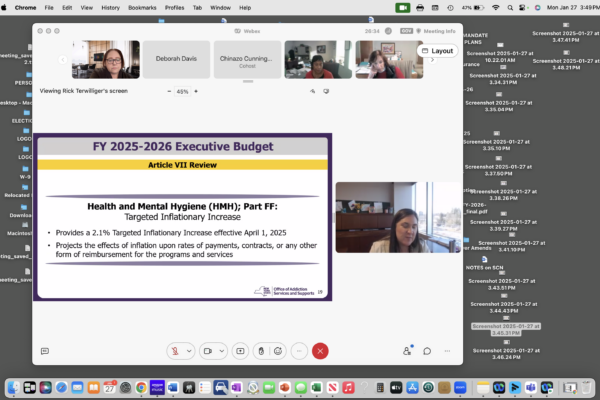Open the Participants panel

tap(407, 351)
